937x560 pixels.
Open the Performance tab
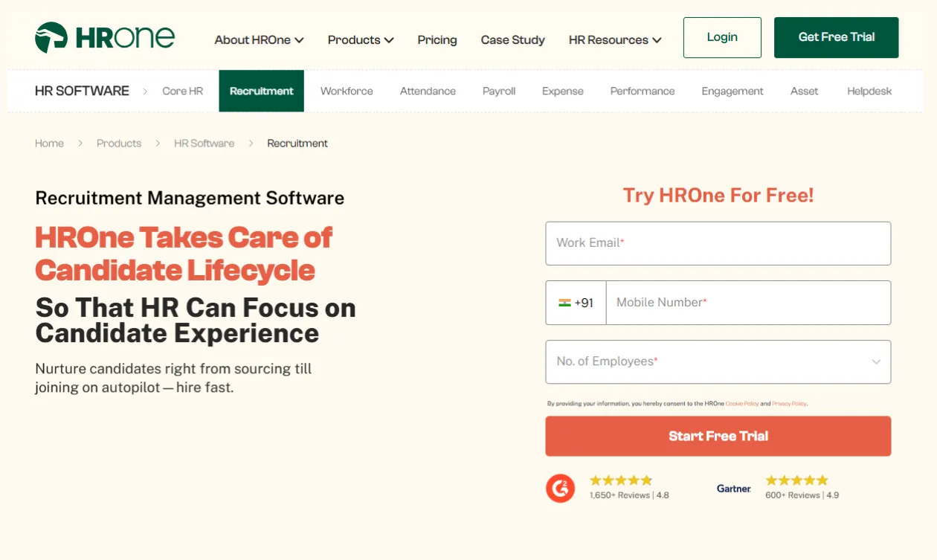(x=643, y=91)
